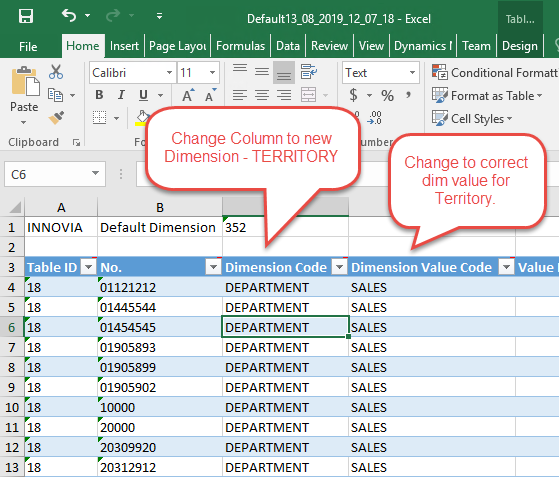Switch to the Formulas tab
The image size is (559, 477).
241,46
